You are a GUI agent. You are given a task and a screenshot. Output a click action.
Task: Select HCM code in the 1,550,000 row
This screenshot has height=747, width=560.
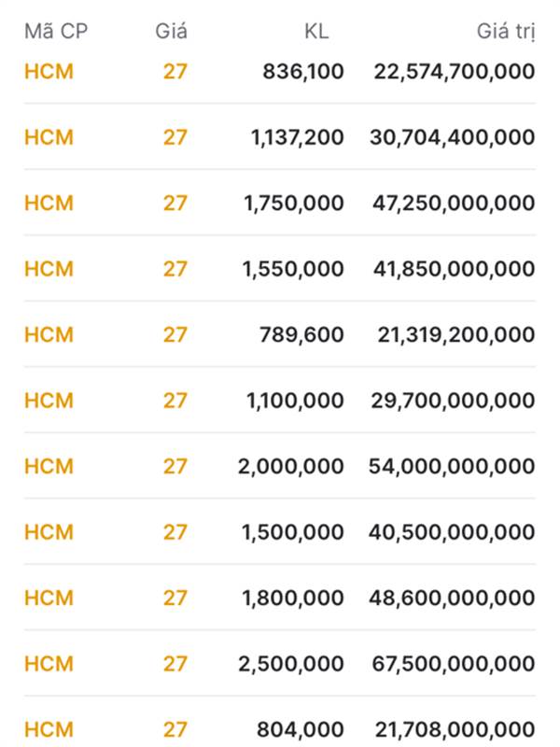[x=49, y=269]
